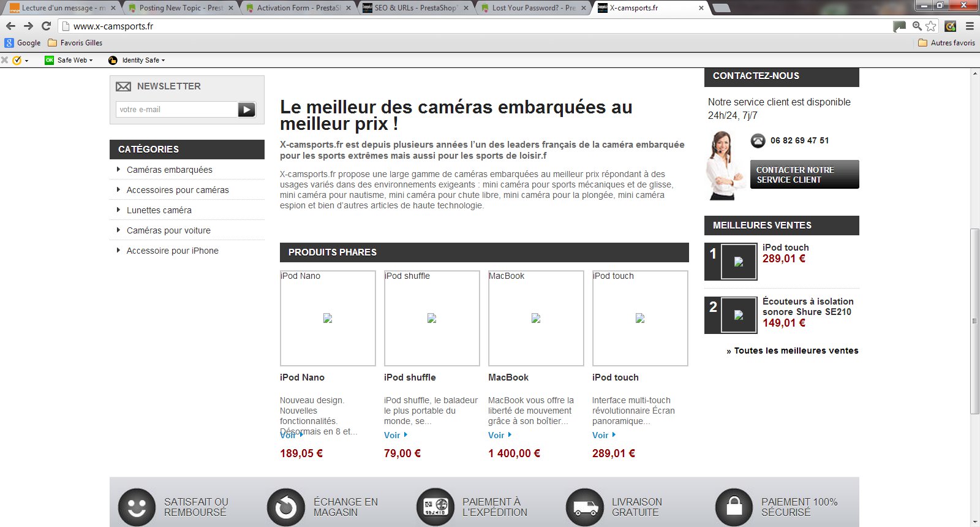
Task: Open the Lunettes caméra category link
Action: (159, 210)
